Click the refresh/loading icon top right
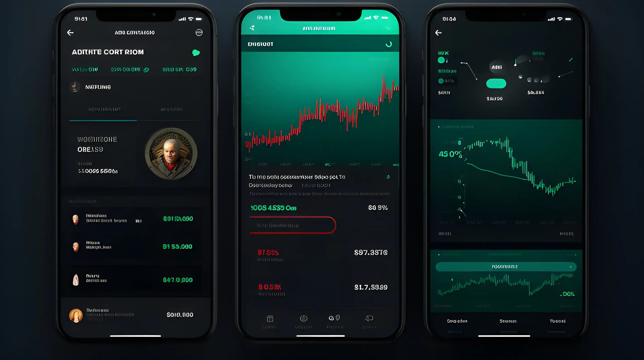The image size is (644, 360). [x=388, y=44]
